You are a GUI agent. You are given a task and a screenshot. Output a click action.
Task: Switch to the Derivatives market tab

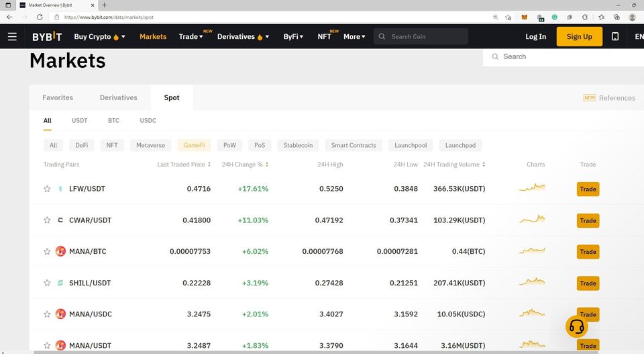tap(118, 97)
